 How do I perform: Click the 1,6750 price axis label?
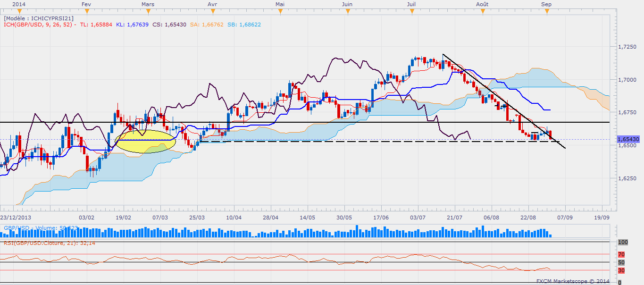(627, 113)
